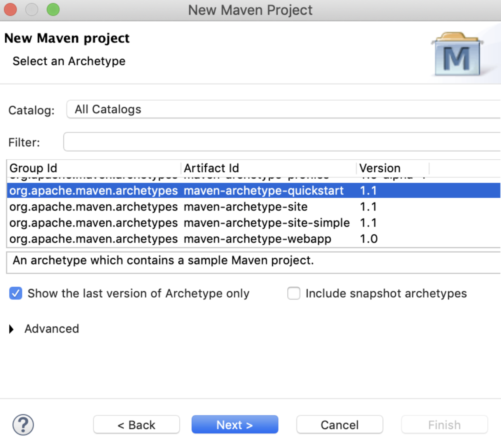Click the red close window button
This screenshot has height=448, width=501.
11,9
